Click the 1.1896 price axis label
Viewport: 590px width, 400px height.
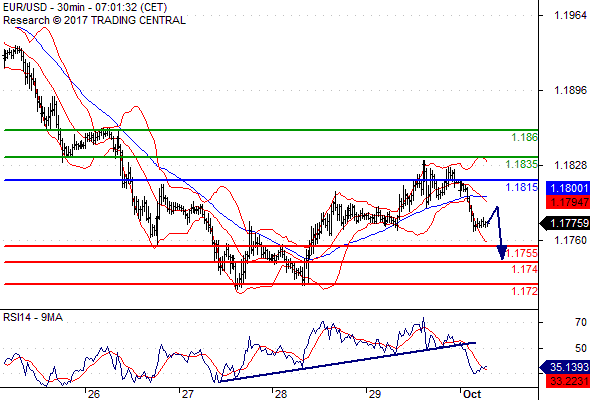(570, 90)
